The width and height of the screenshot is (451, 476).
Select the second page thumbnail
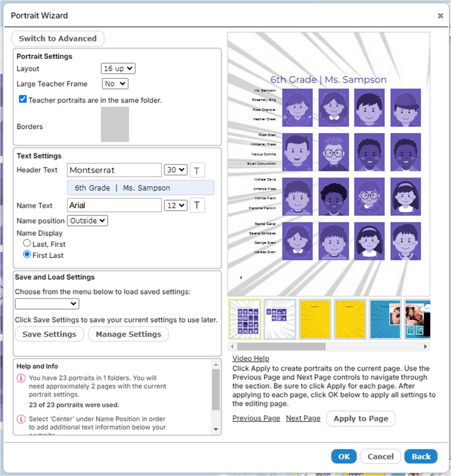[x=280, y=319]
